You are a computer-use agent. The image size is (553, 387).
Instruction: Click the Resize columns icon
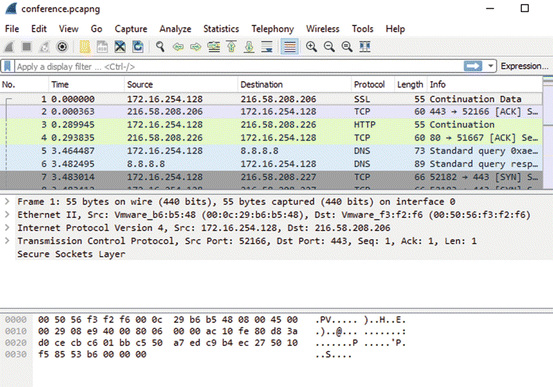pos(365,47)
